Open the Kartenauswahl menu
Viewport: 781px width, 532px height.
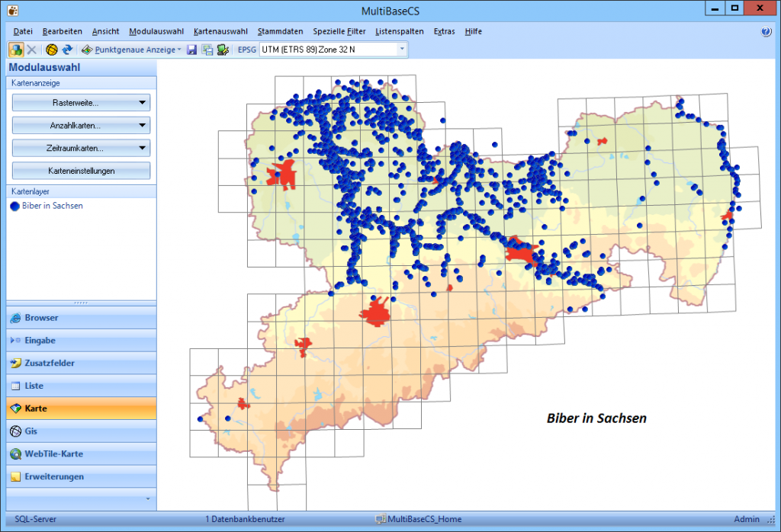pos(220,31)
